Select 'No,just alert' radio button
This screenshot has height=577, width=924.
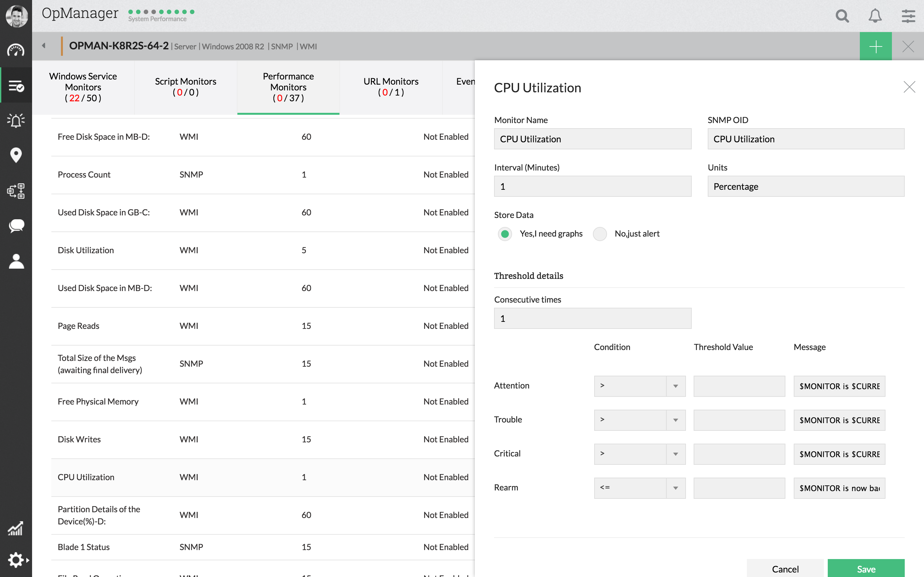(x=599, y=234)
